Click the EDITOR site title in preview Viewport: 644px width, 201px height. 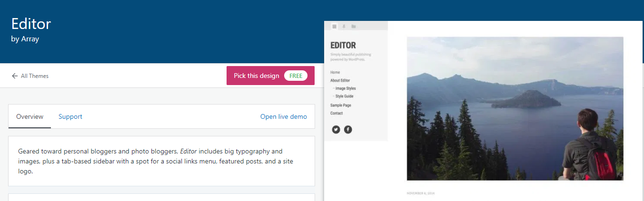343,46
